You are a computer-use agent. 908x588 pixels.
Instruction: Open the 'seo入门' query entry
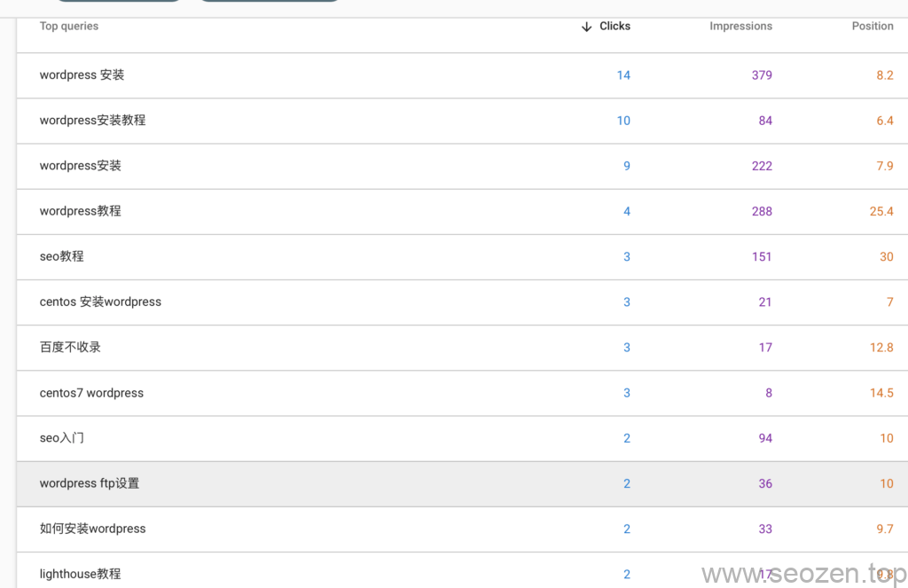pos(61,438)
